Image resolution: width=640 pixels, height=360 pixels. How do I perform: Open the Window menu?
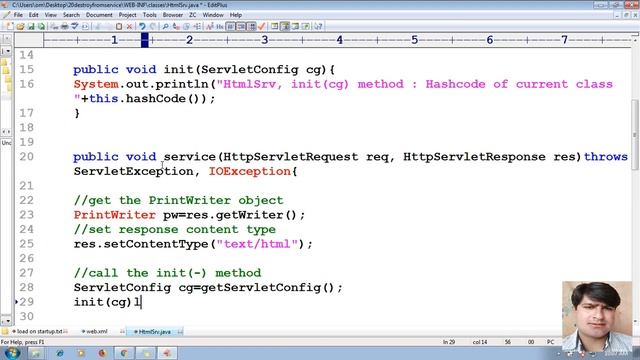(213, 15)
